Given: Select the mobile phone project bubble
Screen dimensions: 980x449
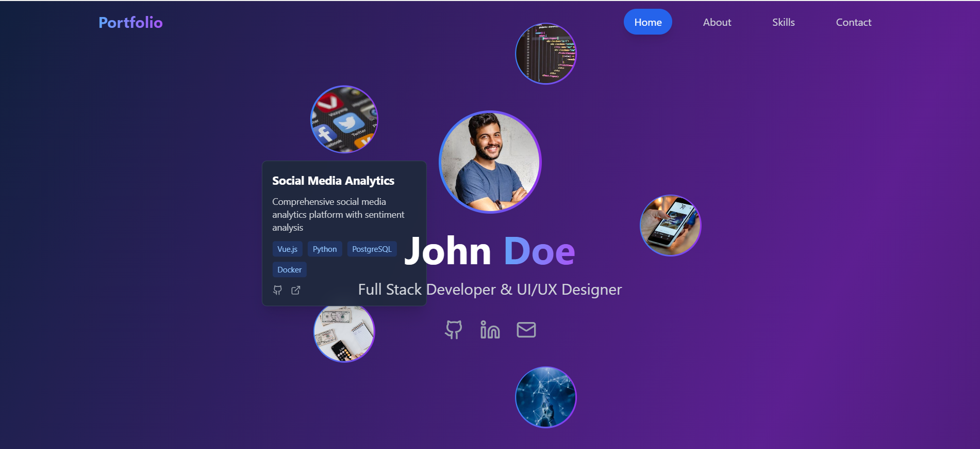Looking at the screenshot, I should click(x=670, y=226).
